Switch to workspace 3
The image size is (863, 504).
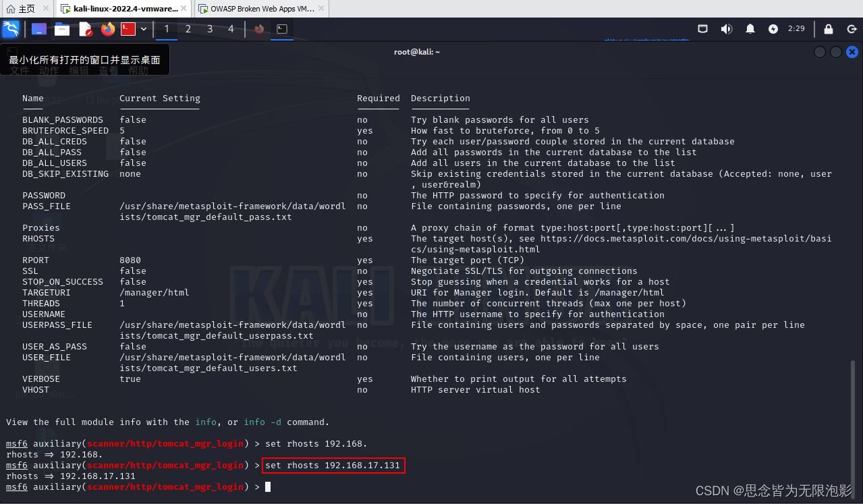tap(209, 29)
